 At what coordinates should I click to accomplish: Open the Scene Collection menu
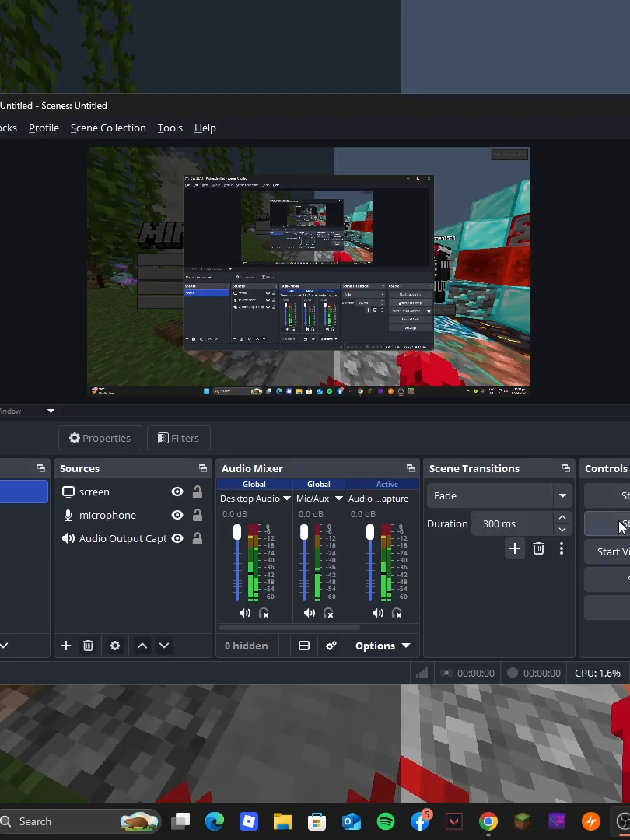(x=108, y=128)
